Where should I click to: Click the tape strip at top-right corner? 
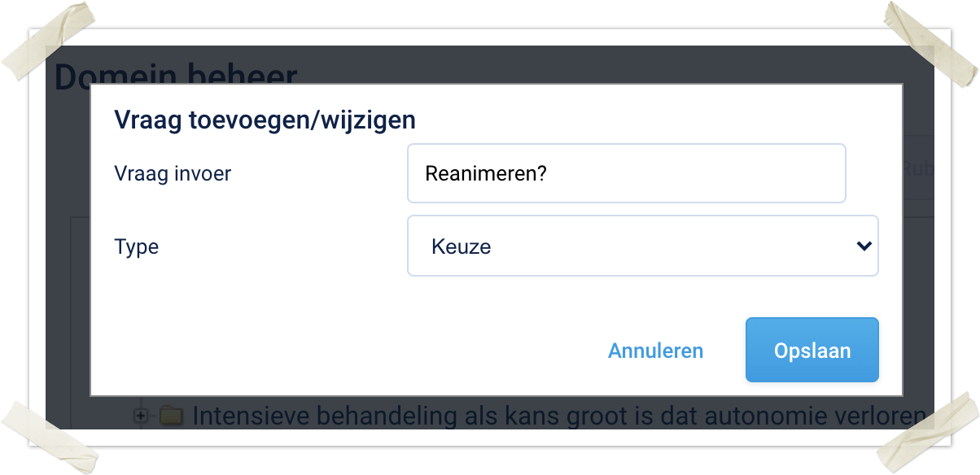click(x=930, y=42)
